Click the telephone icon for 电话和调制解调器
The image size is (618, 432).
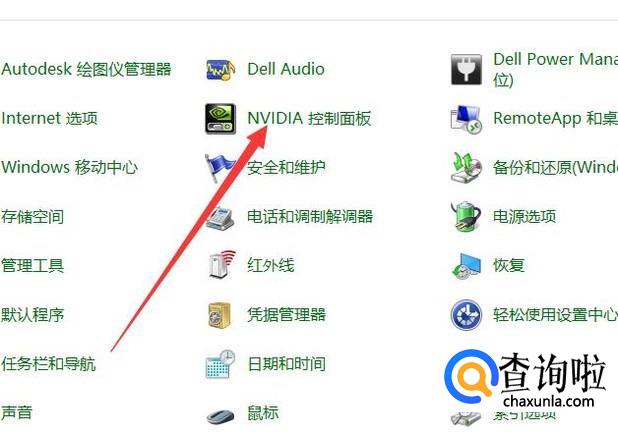220,217
